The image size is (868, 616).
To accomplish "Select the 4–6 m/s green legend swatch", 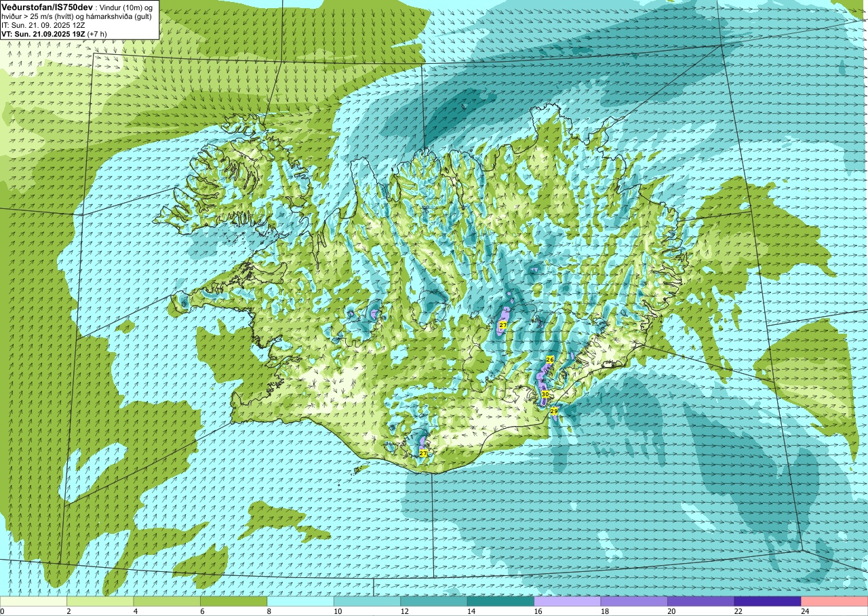I will pyautogui.click(x=167, y=601).
